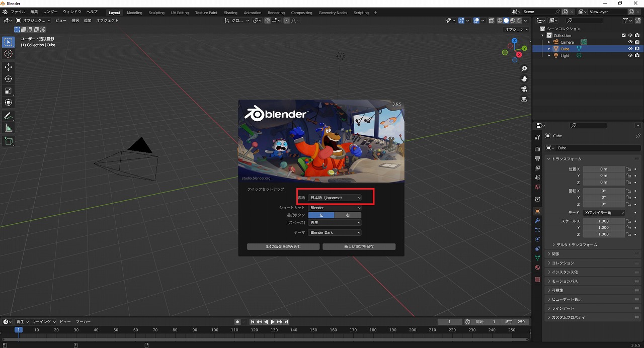Toggle camera view with the camera icon

click(524, 89)
